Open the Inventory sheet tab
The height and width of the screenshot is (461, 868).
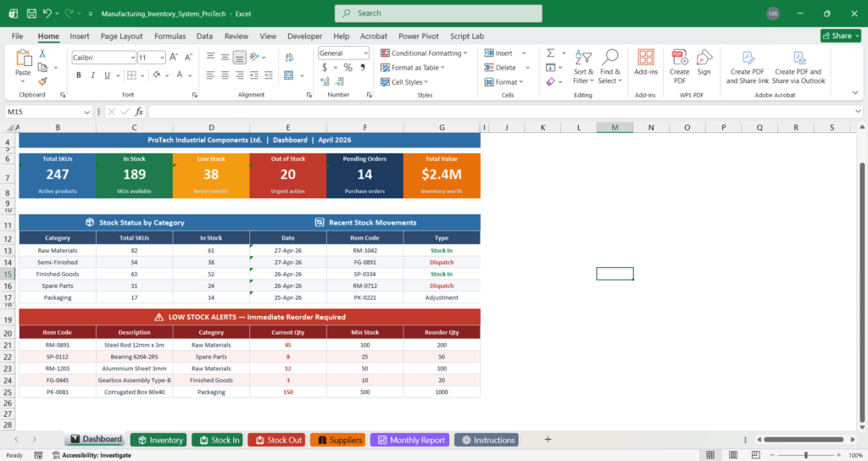[159, 440]
